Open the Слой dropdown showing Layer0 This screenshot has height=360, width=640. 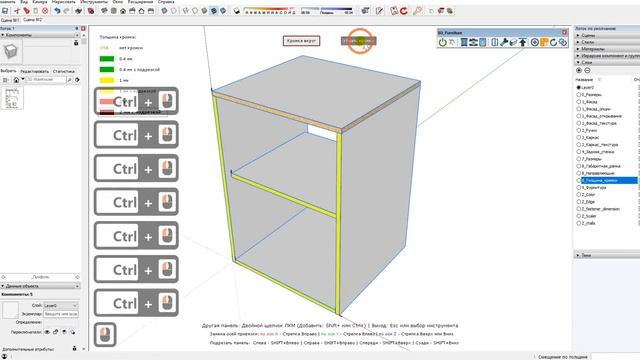pos(60,305)
